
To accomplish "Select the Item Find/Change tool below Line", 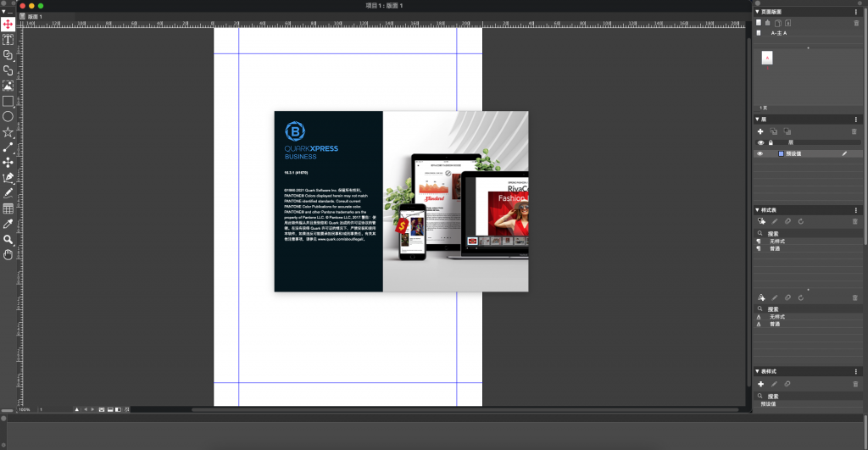I will [8, 162].
